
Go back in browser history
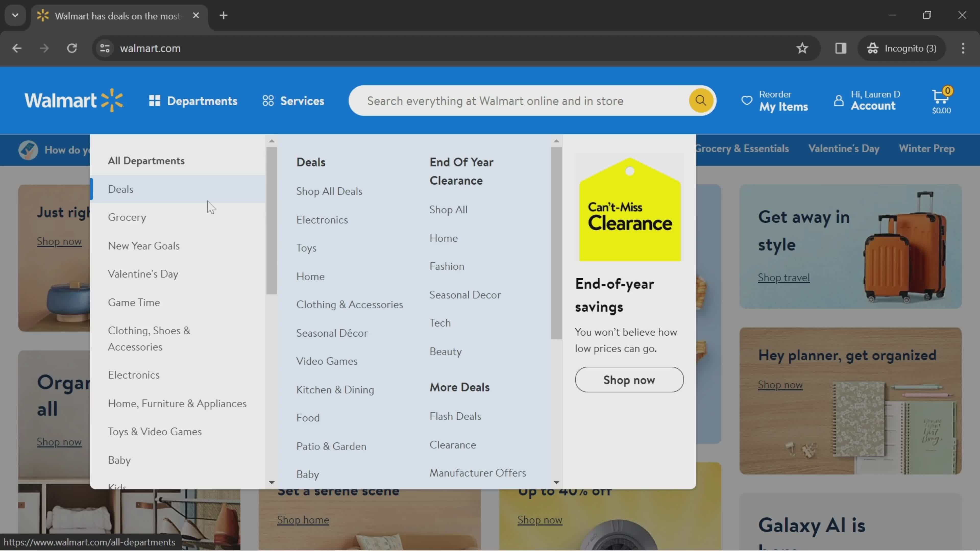click(x=17, y=48)
